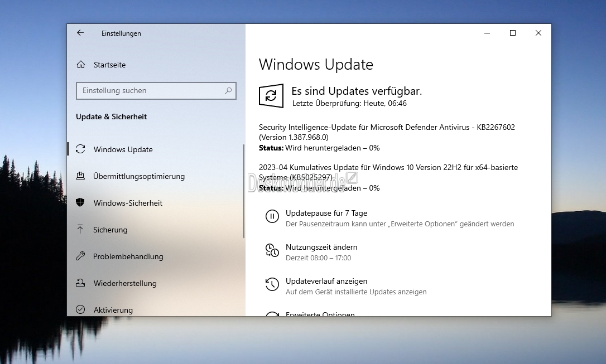
Task: Click the Pausenzeitraum description text
Action: (400, 224)
